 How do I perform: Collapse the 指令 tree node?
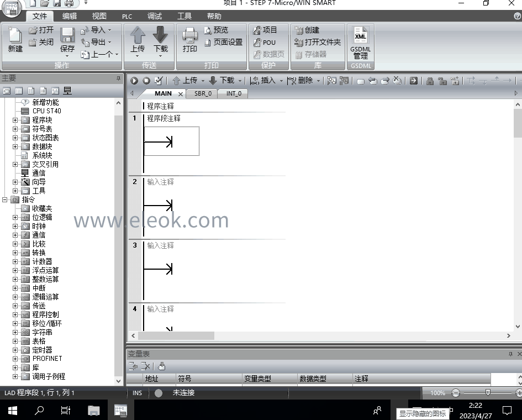point(4,200)
